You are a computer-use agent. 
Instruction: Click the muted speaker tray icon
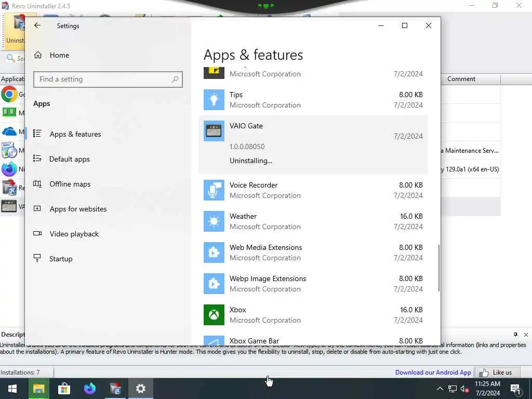465,389
